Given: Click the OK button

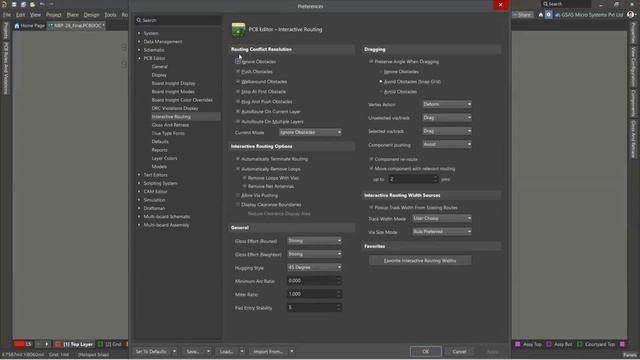Looking at the screenshot, I should pyautogui.click(x=426, y=351).
